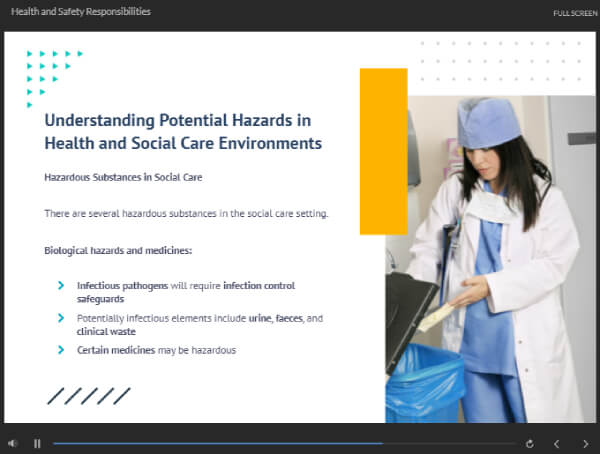The height and width of the screenshot is (454, 600).
Task: Click the grey dot grid pattern
Action: tap(500, 61)
